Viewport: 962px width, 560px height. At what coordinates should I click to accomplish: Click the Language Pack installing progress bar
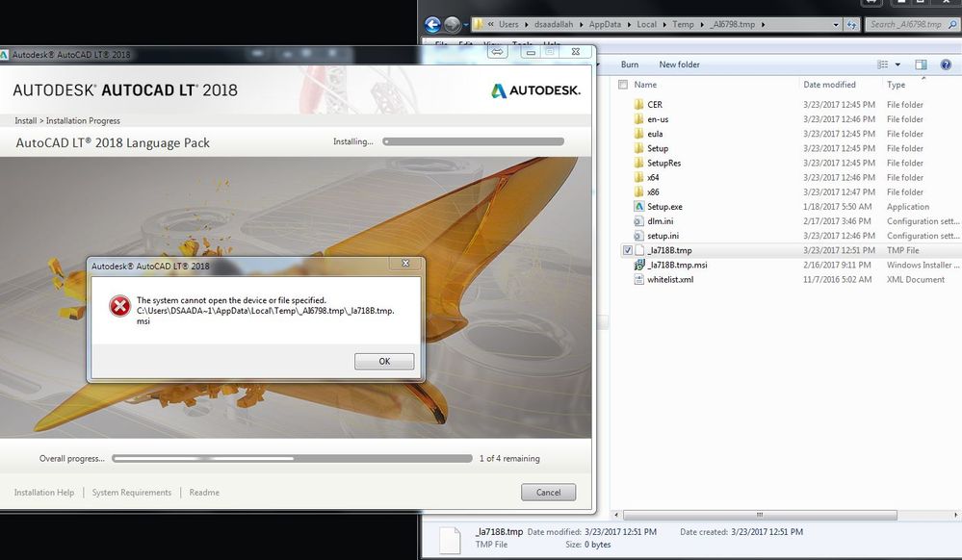(473, 141)
